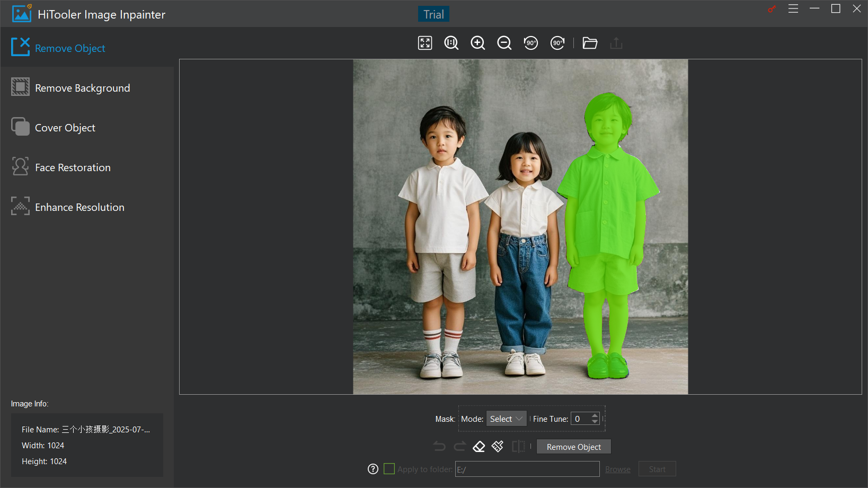Screen dimensions: 868x488
Task: Toggle the before/after compare icon
Action: (518, 447)
